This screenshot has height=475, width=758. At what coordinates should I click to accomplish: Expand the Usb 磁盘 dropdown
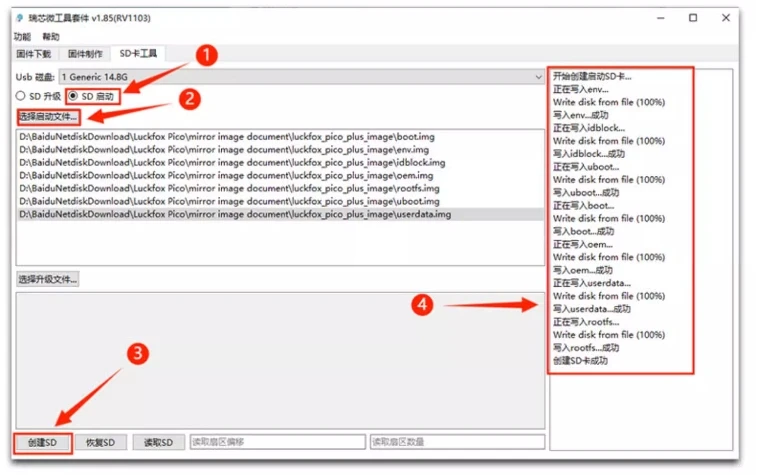(537, 76)
